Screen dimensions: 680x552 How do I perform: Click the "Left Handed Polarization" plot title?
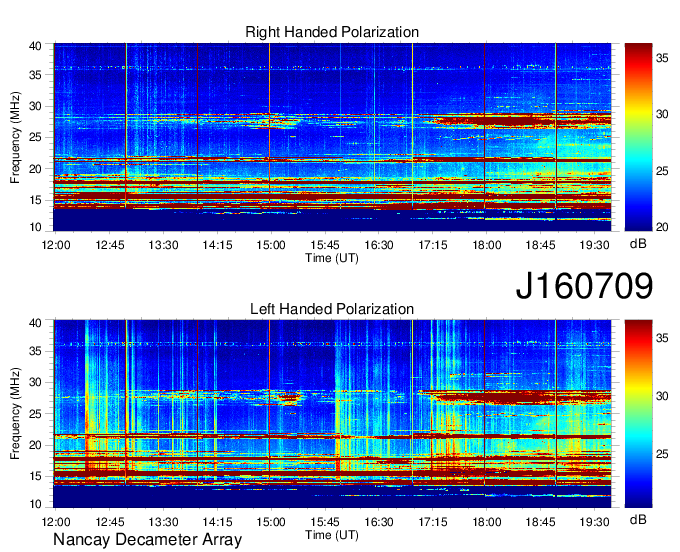point(332,309)
